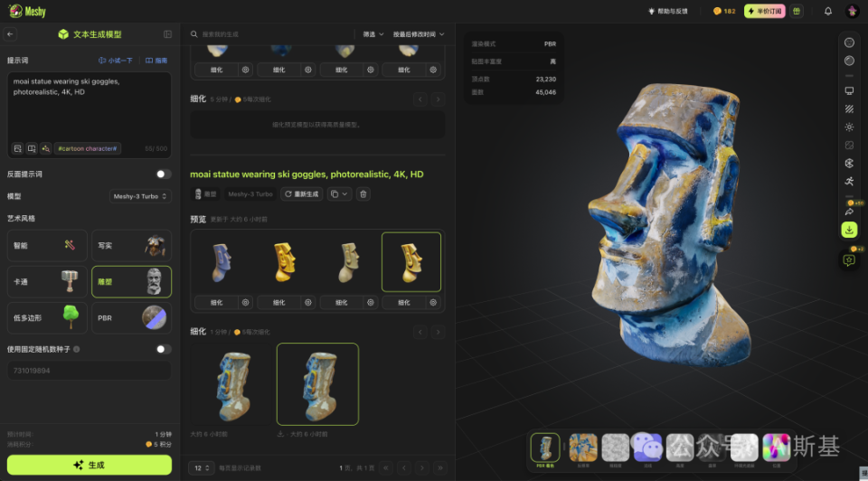Click the green download button
868x481 pixels.
click(849, 230)
